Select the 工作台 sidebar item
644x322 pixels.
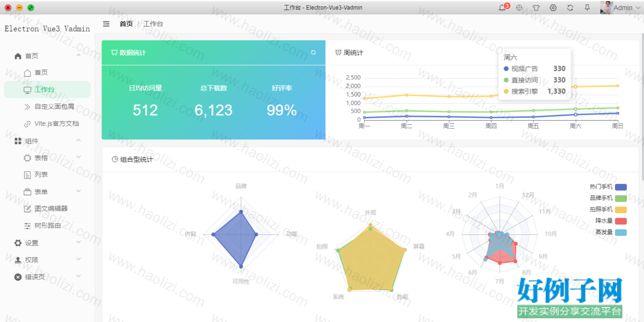pyautogui.click(x=47, y=89)
